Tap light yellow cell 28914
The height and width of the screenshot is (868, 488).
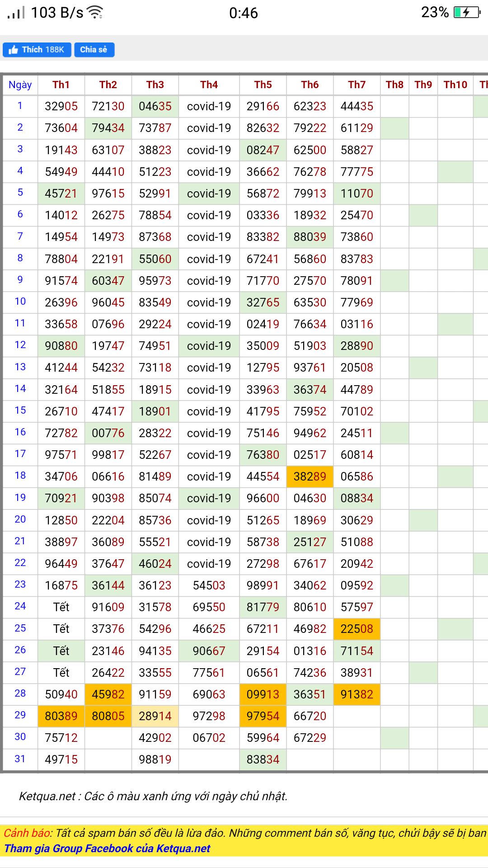[x=155, y=716]
